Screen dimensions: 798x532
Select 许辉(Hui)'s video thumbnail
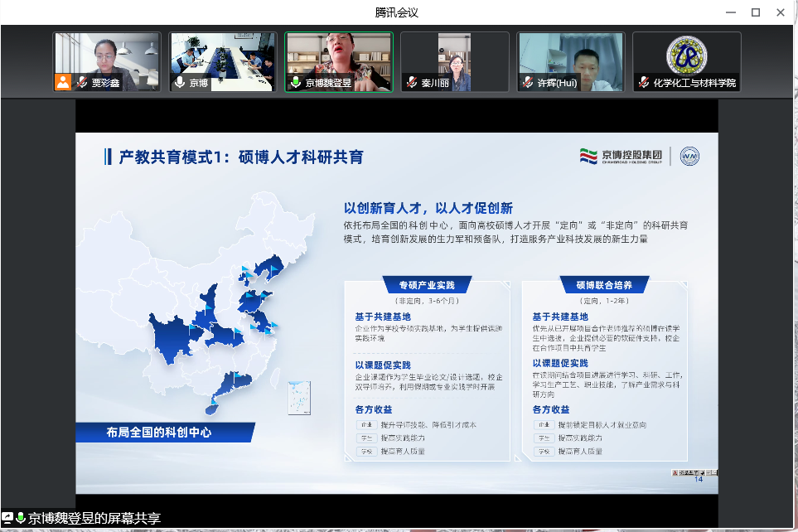click(571, 61)
